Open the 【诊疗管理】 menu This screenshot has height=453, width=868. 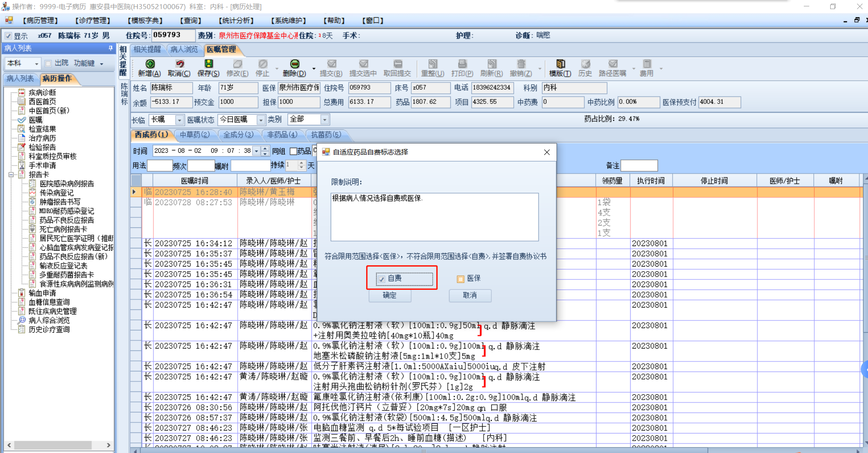(93, 21)
